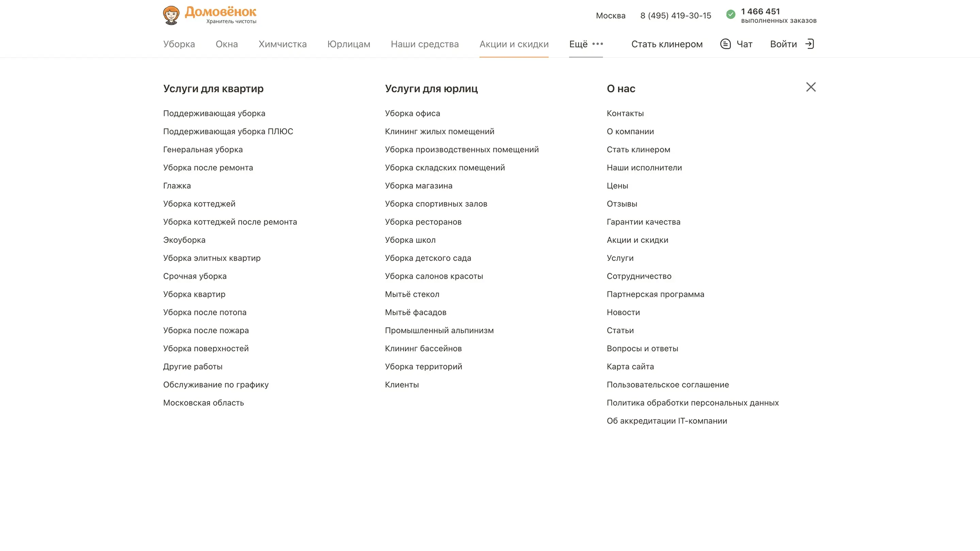The width and height of the screenshot is (980, 551).
Task: Select the Химчистка navigation item
Action: (x=282, y=44)
